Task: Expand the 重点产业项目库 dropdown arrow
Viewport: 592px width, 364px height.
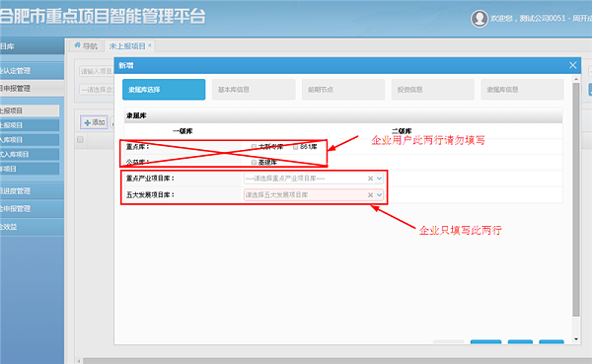Action: pos(379,179)
